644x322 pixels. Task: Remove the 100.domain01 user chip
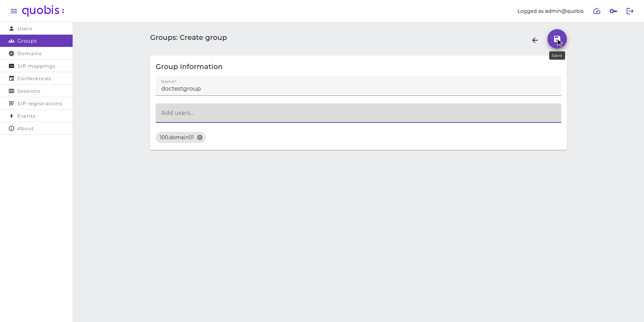[x=200, y=137]
